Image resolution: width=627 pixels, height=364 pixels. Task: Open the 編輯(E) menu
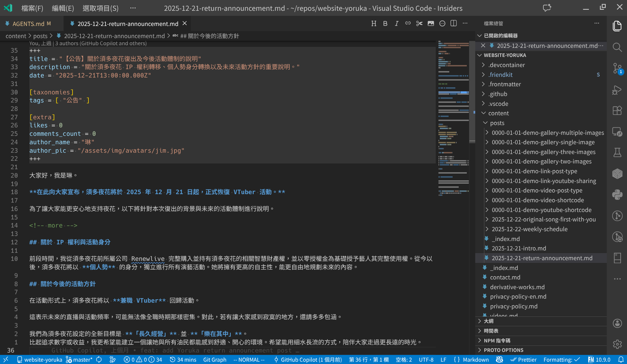coord(63,8)
